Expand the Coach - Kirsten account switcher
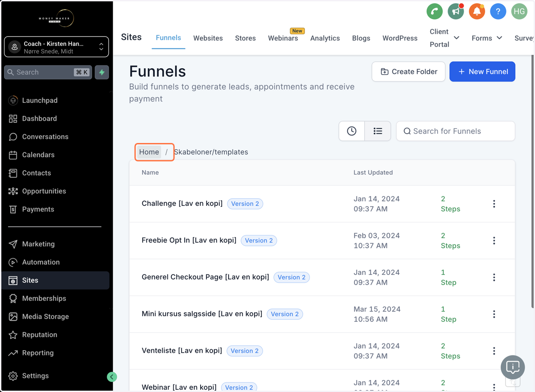The width and height of the screenshot is (535, 392). pos(57,47)
